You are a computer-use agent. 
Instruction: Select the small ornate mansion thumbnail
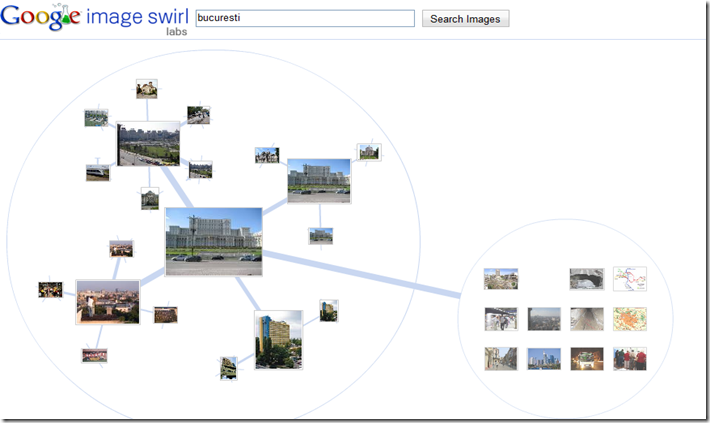point(267,155)
